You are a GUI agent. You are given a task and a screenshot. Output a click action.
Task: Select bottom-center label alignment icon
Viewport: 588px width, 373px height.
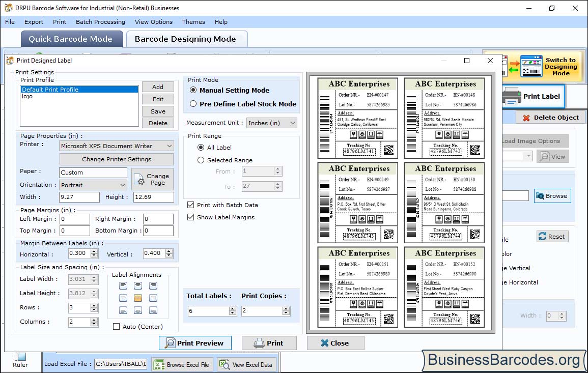(138, 310)
